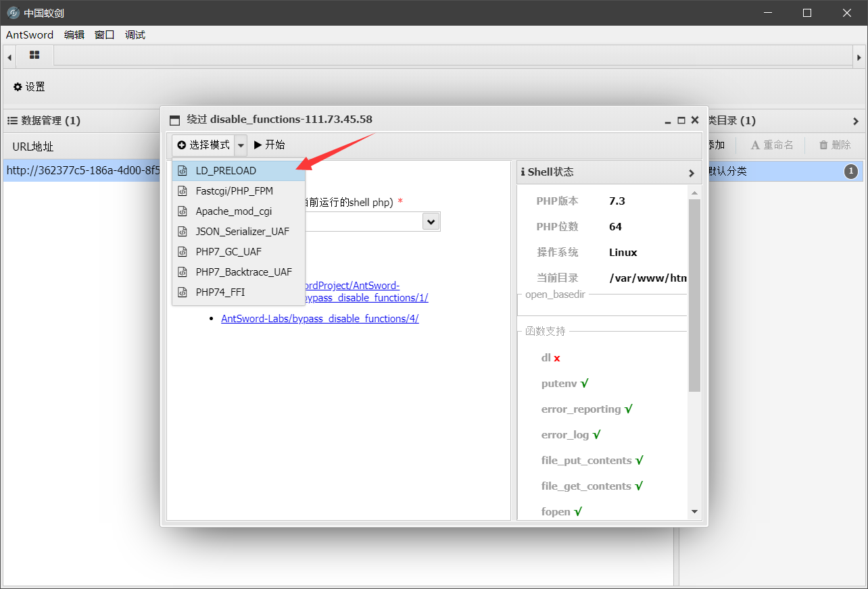This screenshot has width=868, height=589.
Task: Open the 编辑 menu
Action: click(x=74, y=35)
